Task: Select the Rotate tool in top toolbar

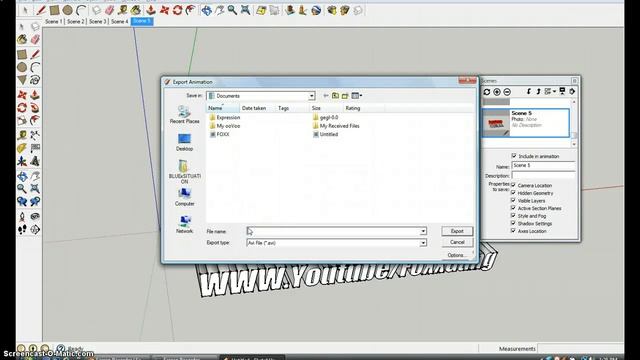Action: [177, 10]
